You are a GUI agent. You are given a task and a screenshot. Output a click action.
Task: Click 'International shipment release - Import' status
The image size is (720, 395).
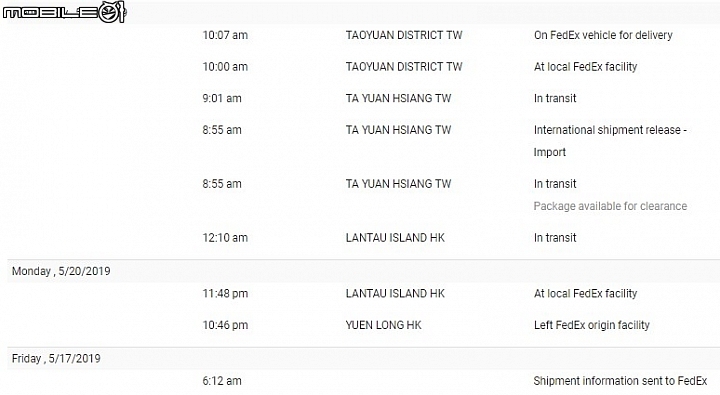tap(610, 141)
